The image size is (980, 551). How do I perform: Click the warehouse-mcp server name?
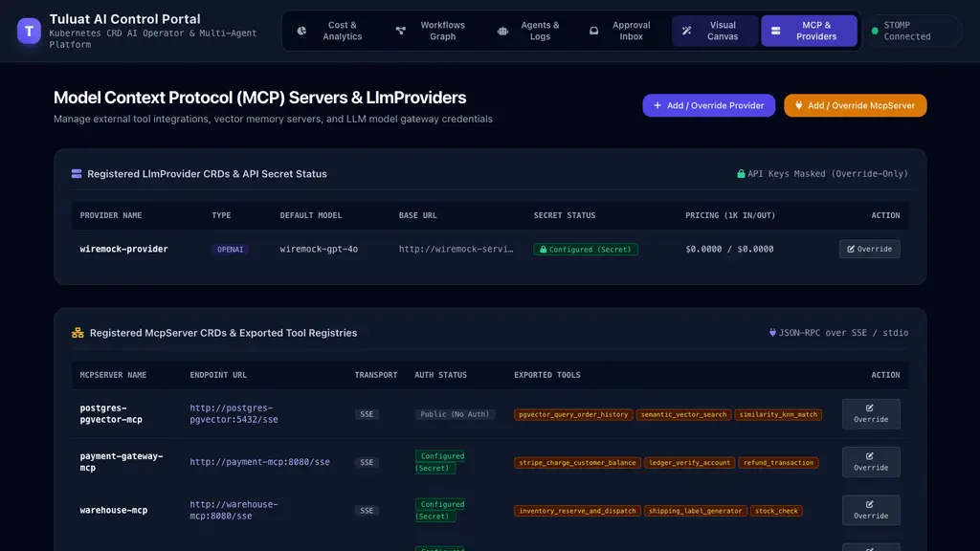[114, 510]
